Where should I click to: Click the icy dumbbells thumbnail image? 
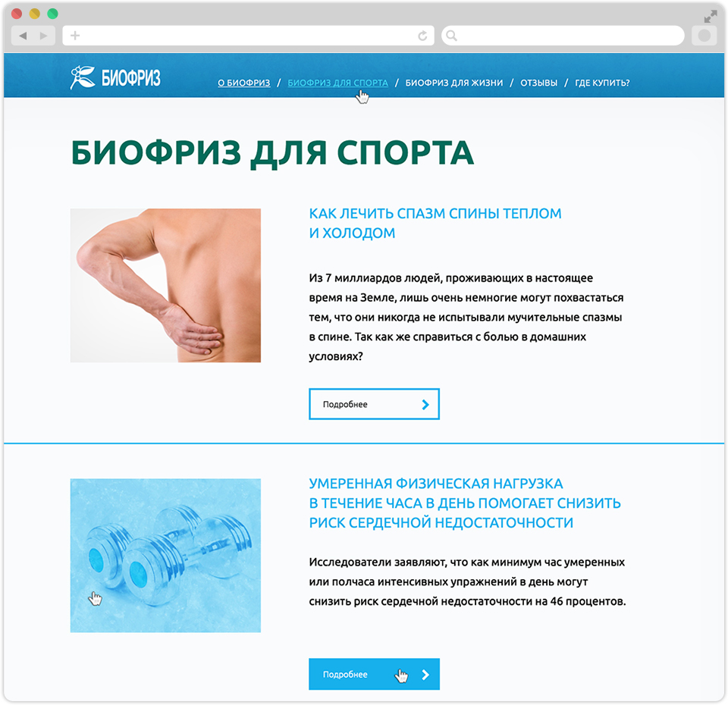tap(165, 556)
